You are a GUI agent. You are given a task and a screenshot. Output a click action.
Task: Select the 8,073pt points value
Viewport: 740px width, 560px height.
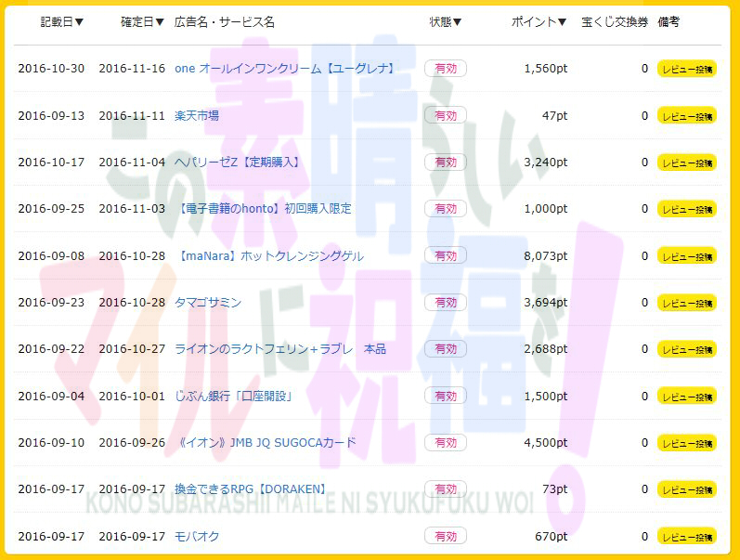click(546, 256)
